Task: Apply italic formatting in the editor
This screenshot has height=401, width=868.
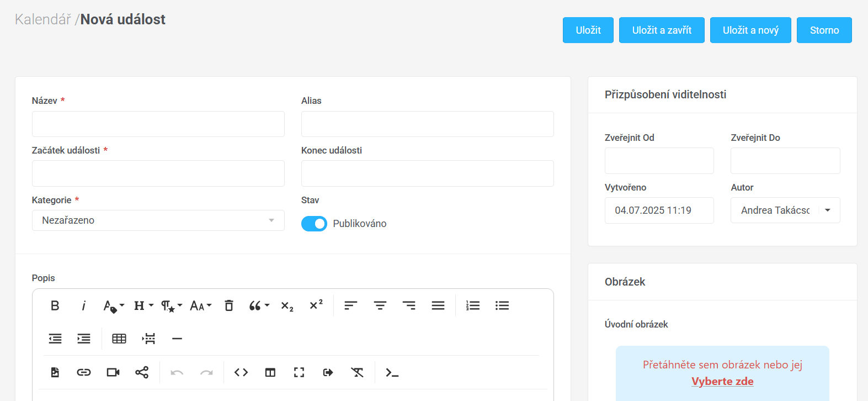Action: (84, 305)
